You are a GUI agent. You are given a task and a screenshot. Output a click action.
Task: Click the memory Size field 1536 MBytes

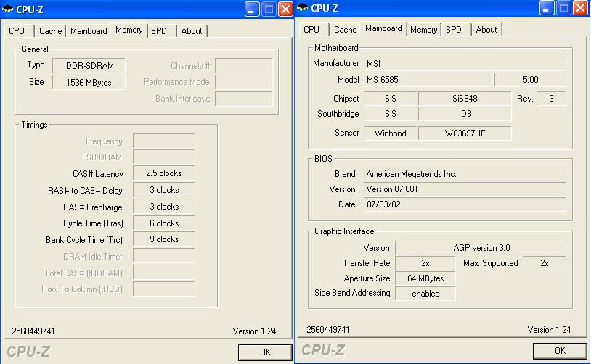[x=89, y=83]
